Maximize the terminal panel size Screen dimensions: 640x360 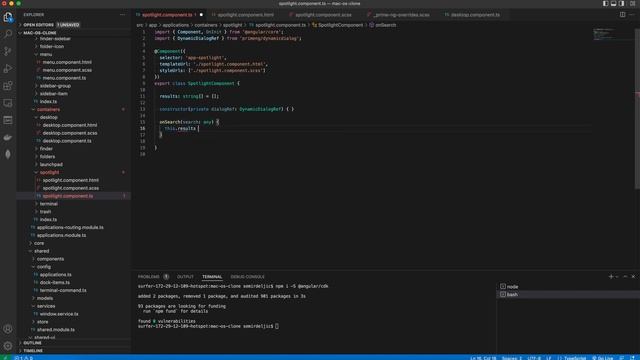(x=625, y=277)
